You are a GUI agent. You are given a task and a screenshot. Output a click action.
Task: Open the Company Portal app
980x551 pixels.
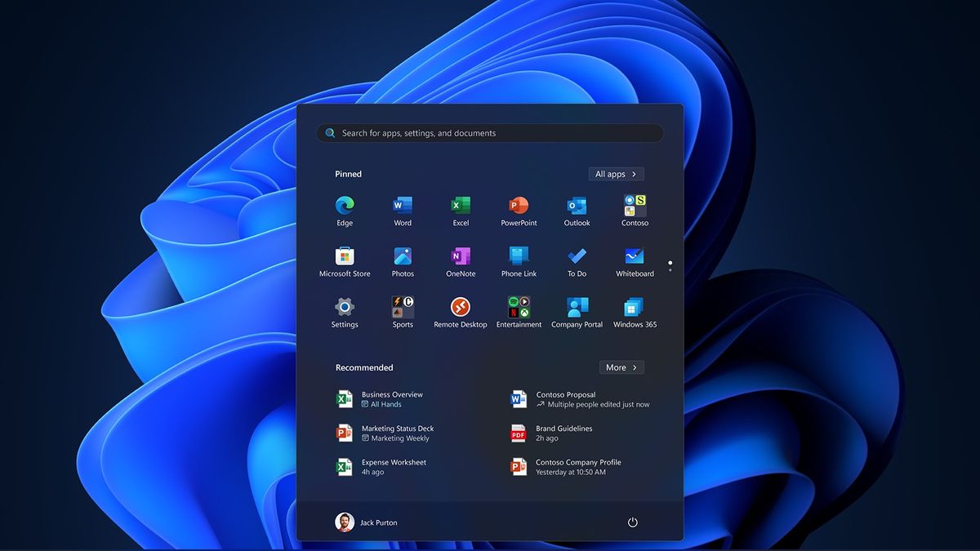click(577, 307)
